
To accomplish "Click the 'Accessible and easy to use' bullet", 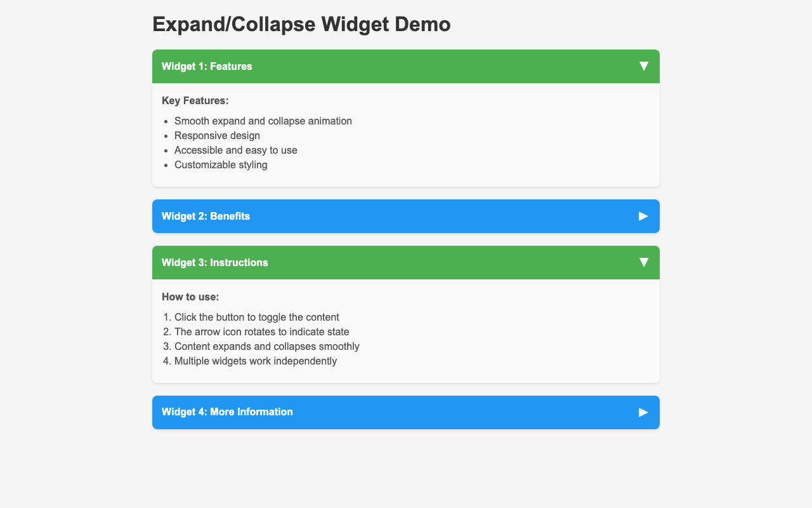I will [235, 150].
